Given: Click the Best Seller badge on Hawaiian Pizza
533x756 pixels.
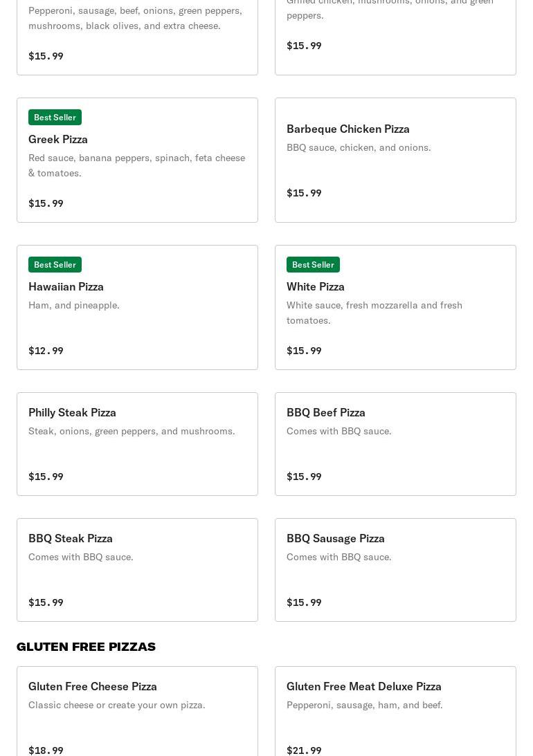Looking at the screenshot, I should pyautogui.click(x=55, y=265).
